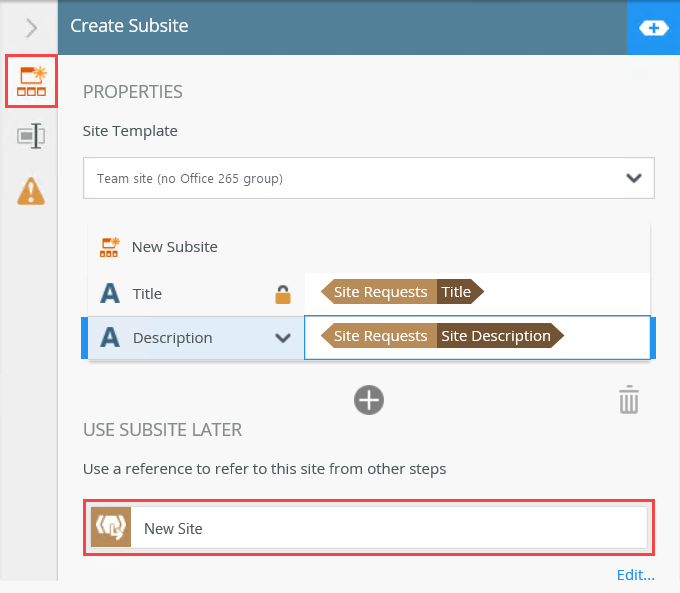
Task: Click the reference icon beside New Site
Action: point(111,527)
